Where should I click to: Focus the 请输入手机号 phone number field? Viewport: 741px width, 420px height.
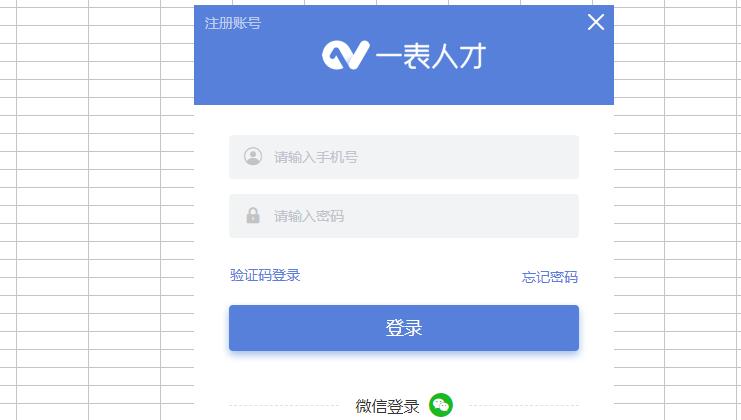click(404, 157)
